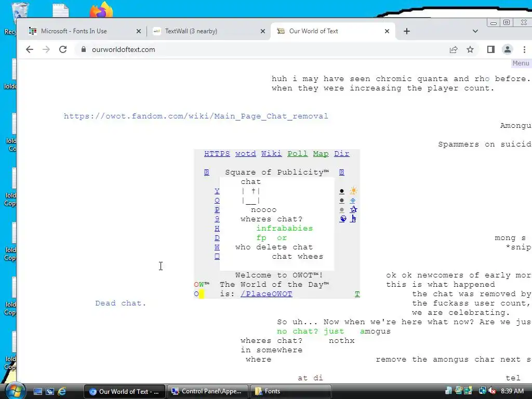
Task: Switch to Control Panel taskbar button
Action: click(207, 391)
